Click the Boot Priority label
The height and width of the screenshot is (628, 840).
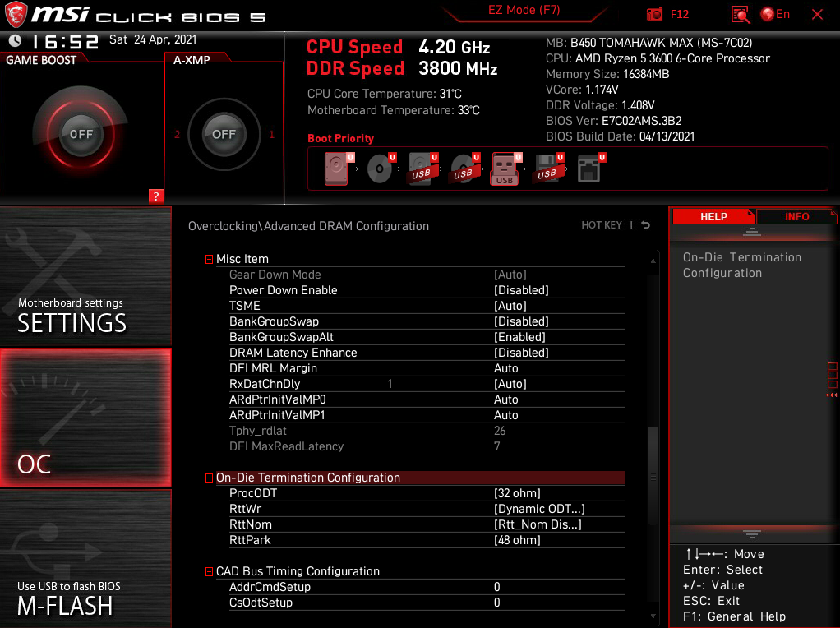(x=341, y=138)
